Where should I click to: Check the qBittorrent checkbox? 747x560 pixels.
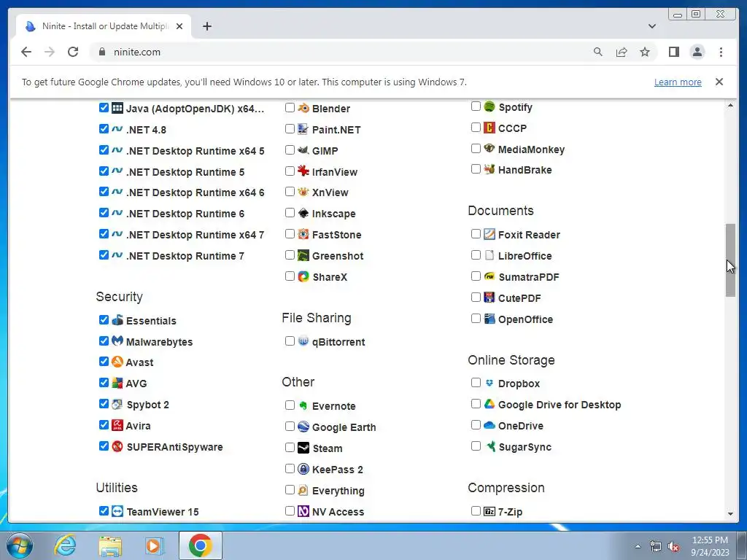(290, 341)
